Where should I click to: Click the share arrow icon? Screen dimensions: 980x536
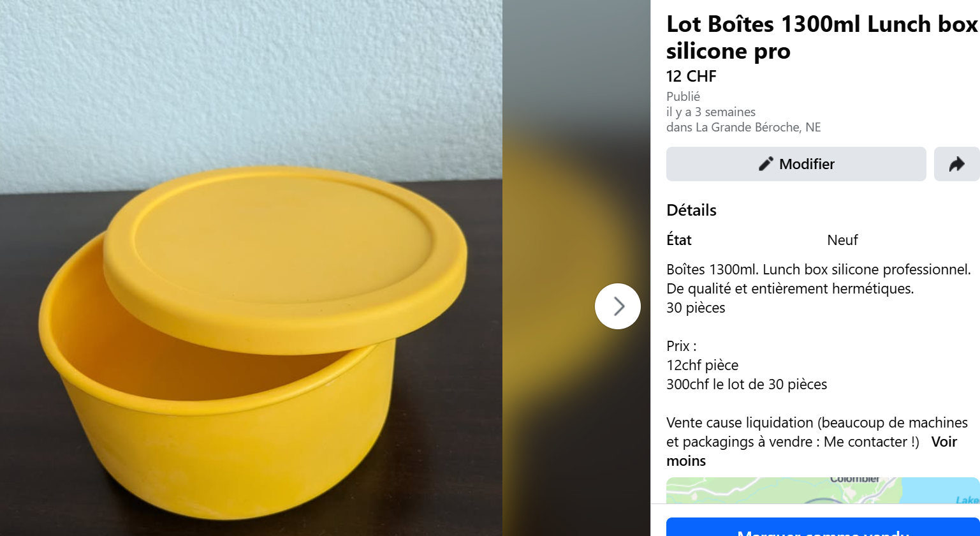[x=956, y=164]
